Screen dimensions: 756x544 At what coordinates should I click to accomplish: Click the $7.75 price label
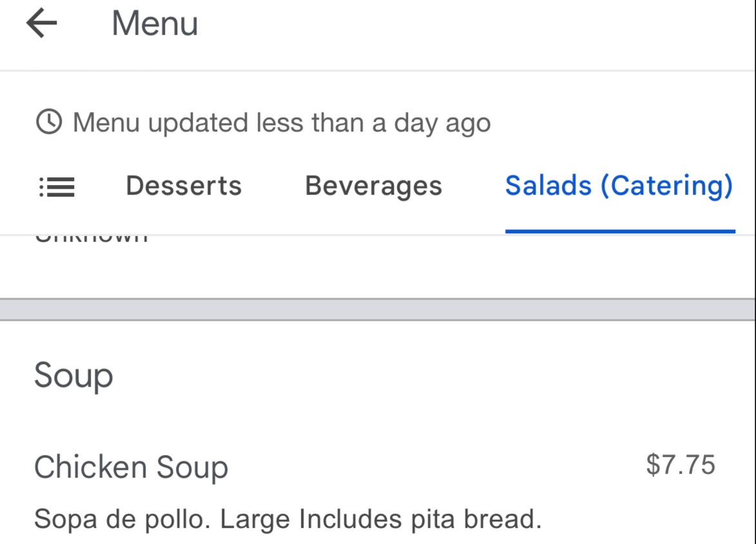(681, 465)
